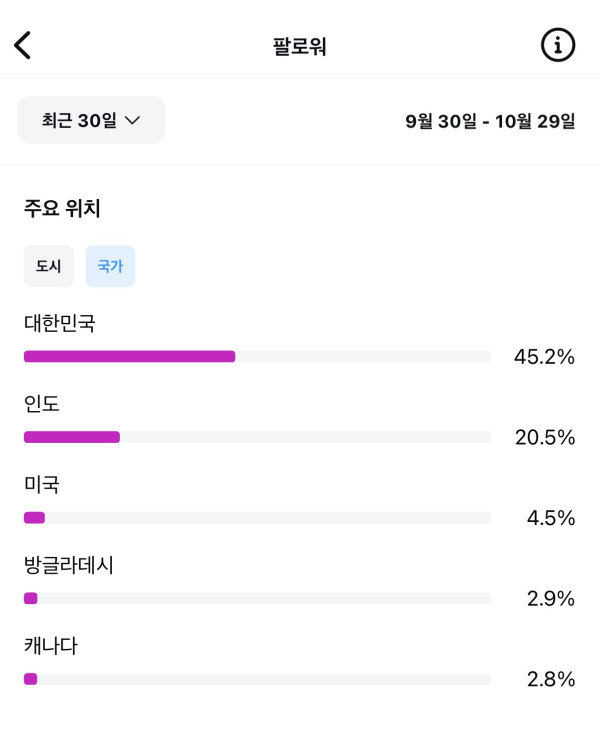Click the 캐나다 progress bar
Screen dimensions: 600x739
(257, 679)
